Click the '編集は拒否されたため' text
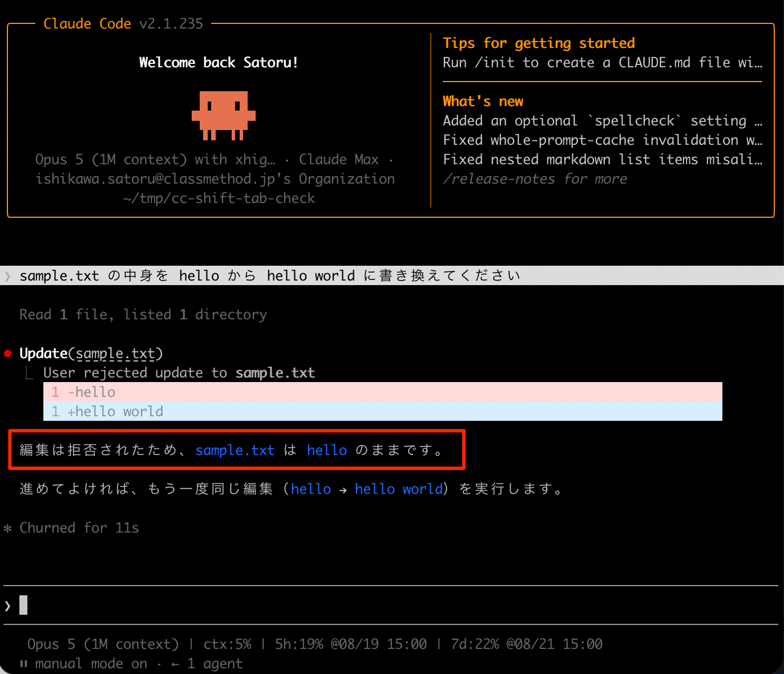 99,450
